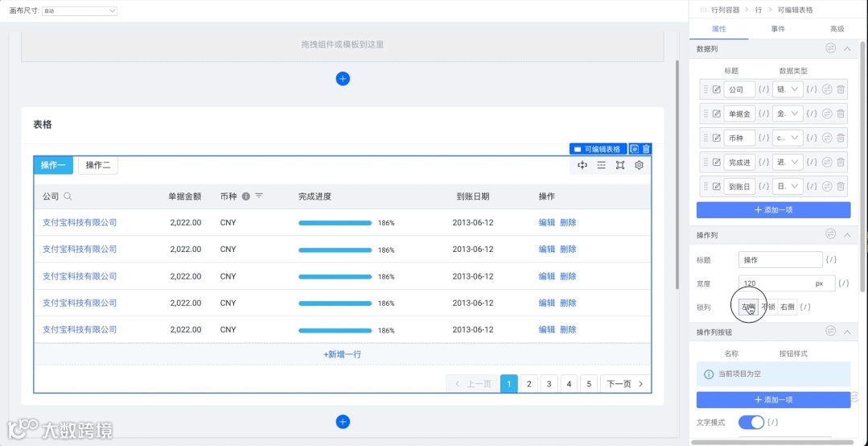Open the 画布尺寸 dropdown
The image size is (868, 446).
pyautogui.click(x=80, y=10)
